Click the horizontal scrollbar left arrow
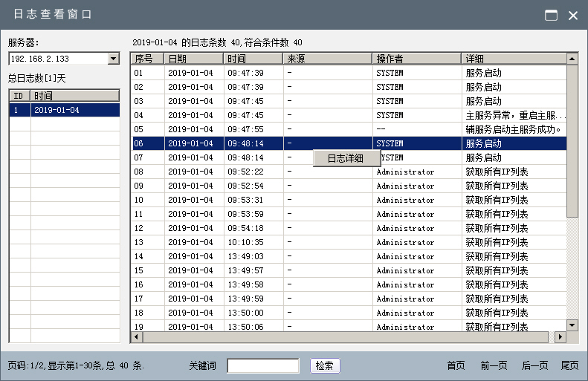Screen dimensions: 588x381 [136, 337]
